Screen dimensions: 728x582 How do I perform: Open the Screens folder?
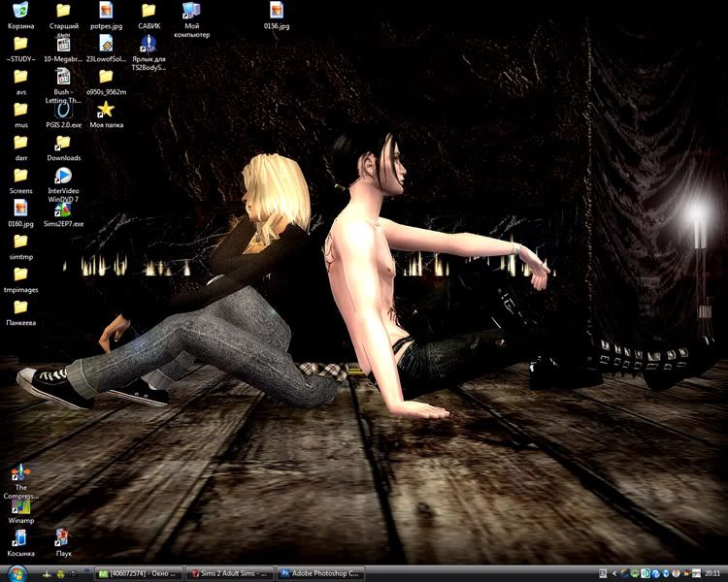[x=21, y=181]
